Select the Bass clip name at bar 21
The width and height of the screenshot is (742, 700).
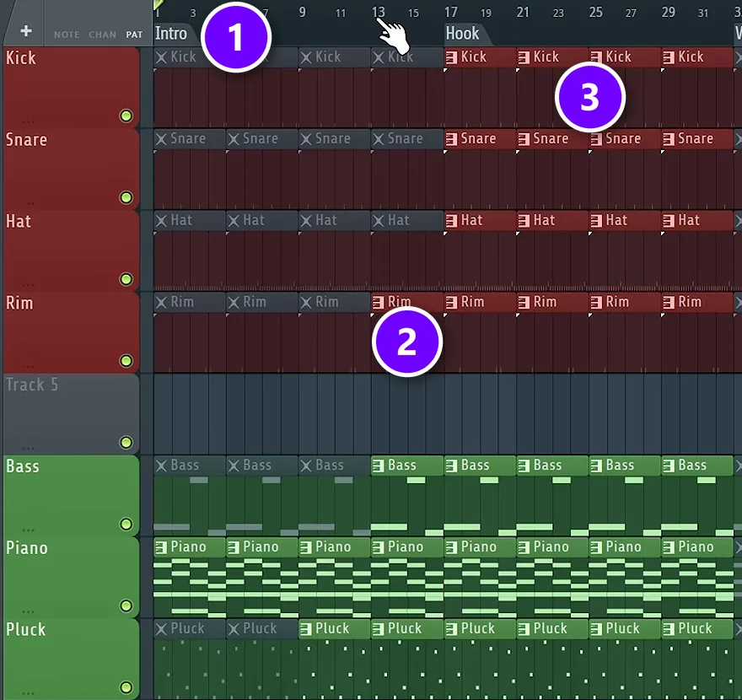coord(547,466)
